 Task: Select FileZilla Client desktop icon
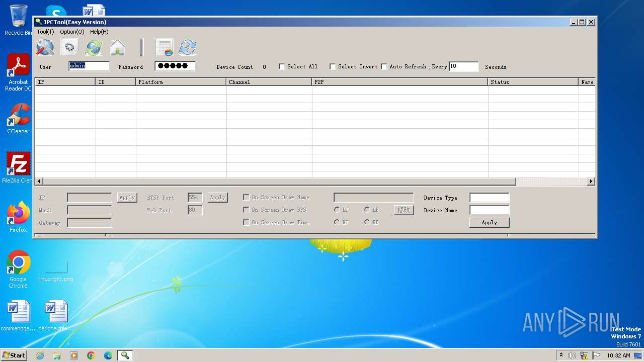17,167
